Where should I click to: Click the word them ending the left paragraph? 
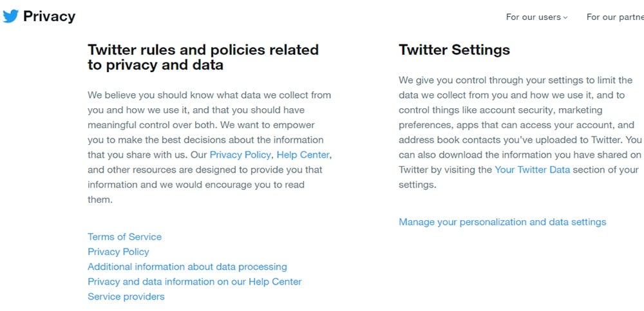(100, 200)
